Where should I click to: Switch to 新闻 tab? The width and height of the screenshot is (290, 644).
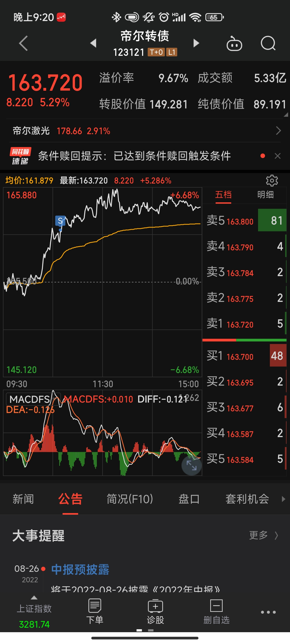click(x=23, y=499)
